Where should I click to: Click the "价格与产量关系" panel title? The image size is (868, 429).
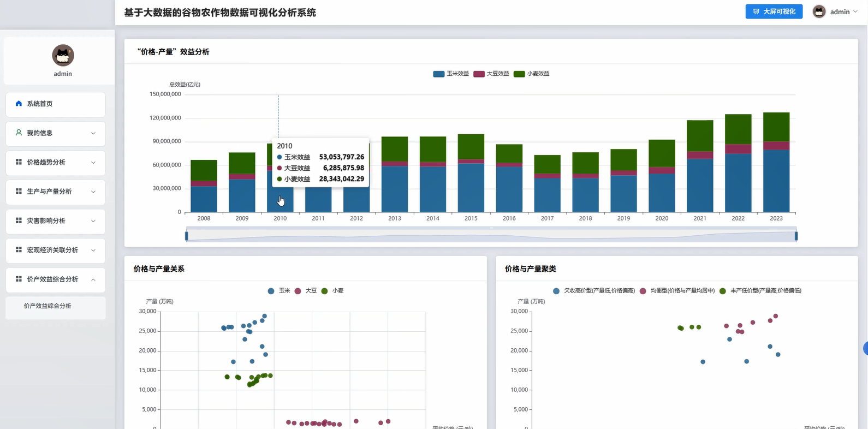pos(159,269)
